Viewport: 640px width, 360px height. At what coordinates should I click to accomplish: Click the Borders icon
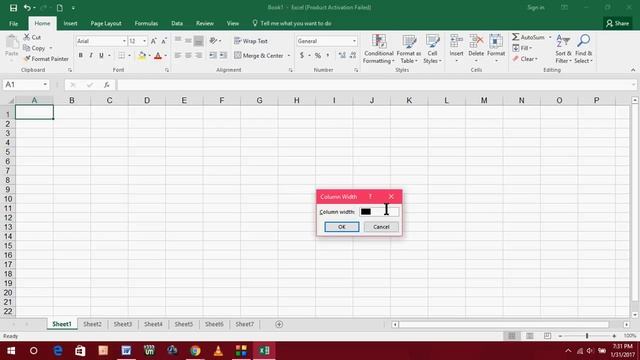coord(121,55)
